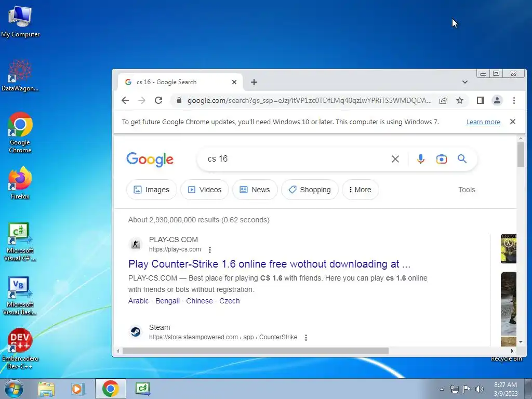Viewport: 532px width, 399px height.
Task: Click the horizontal scrollbar thumb in Chrome
Action: click(256, 351)
